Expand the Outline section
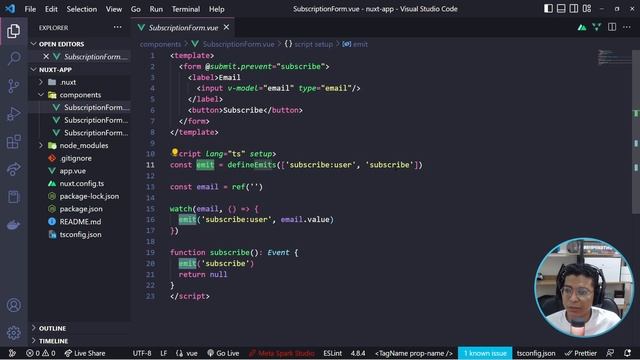The height and width of the screenshot is (360, 640). point(80,328)
